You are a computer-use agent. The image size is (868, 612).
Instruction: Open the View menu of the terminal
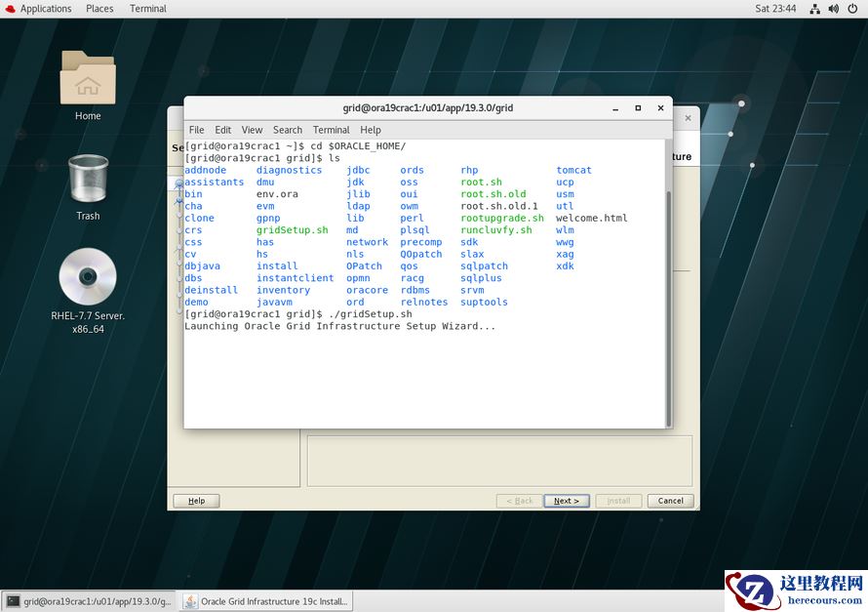pyautogui.click(x=252, y=129)
